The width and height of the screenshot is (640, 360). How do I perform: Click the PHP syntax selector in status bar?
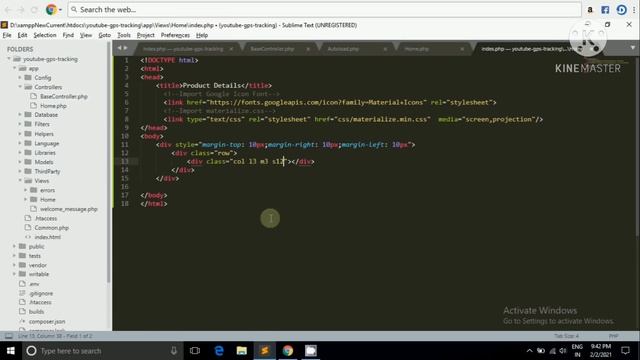point(613,336)
